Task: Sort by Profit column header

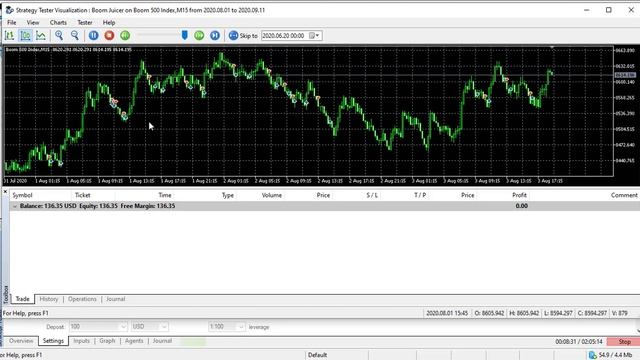Action: [519, 195]
